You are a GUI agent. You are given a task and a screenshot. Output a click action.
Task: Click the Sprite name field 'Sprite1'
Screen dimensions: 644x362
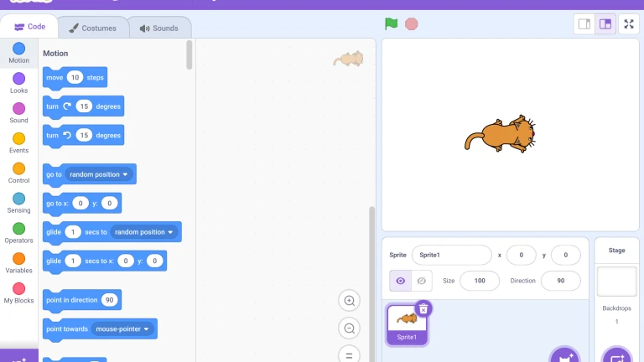[x=451, y=255]
